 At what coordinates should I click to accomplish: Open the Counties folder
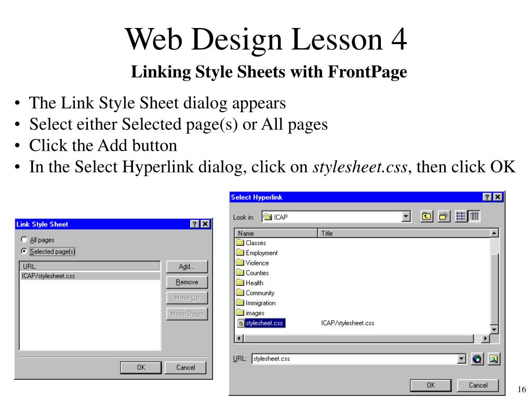tap(253, 273)
